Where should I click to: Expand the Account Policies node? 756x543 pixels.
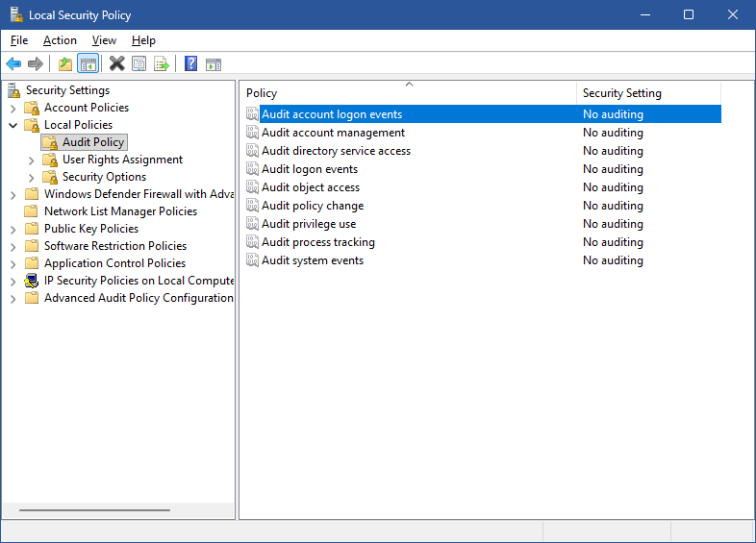pos(13,108)
